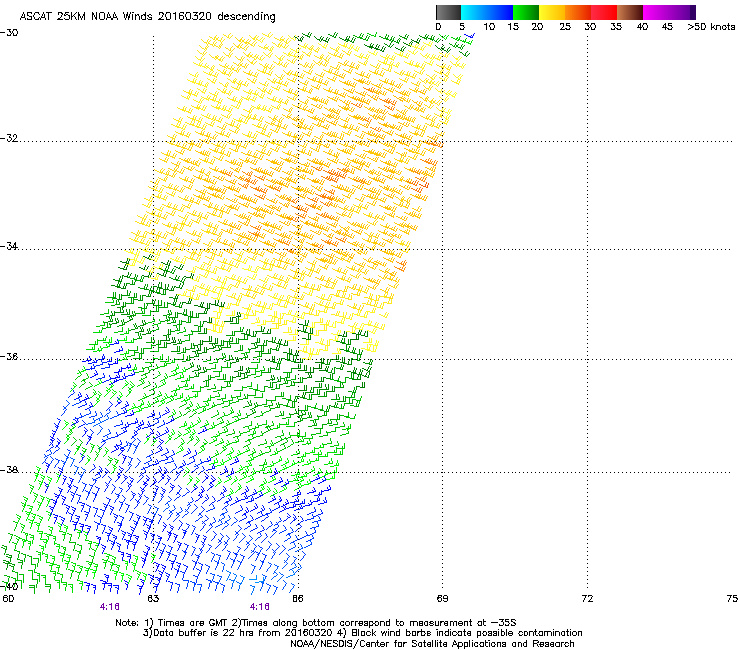
Task: Click the magenta-purple 40-50 knots legend segment
Action: point(669,12)
